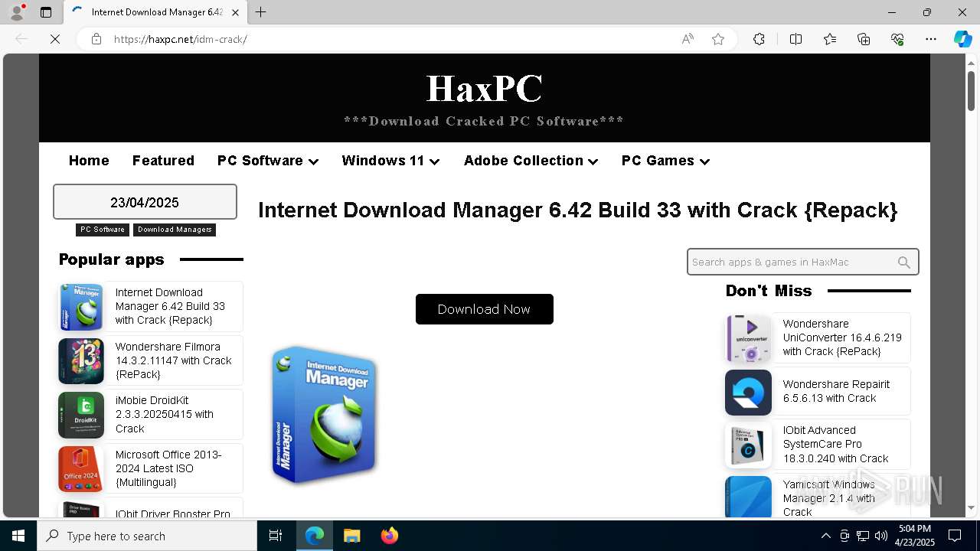Open the Extensions puzzle icon
This screenshot has height=551, width=980.
[759, 39]
